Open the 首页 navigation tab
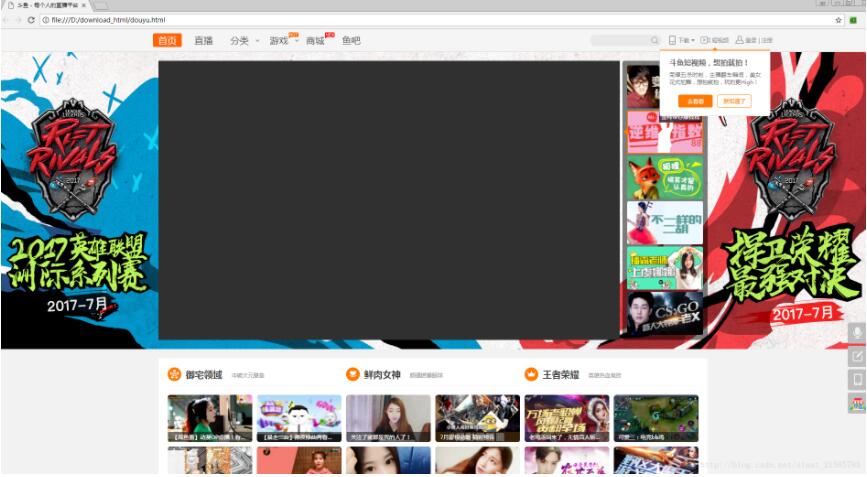This screenshot has width=867, height=477. point(167,40)
